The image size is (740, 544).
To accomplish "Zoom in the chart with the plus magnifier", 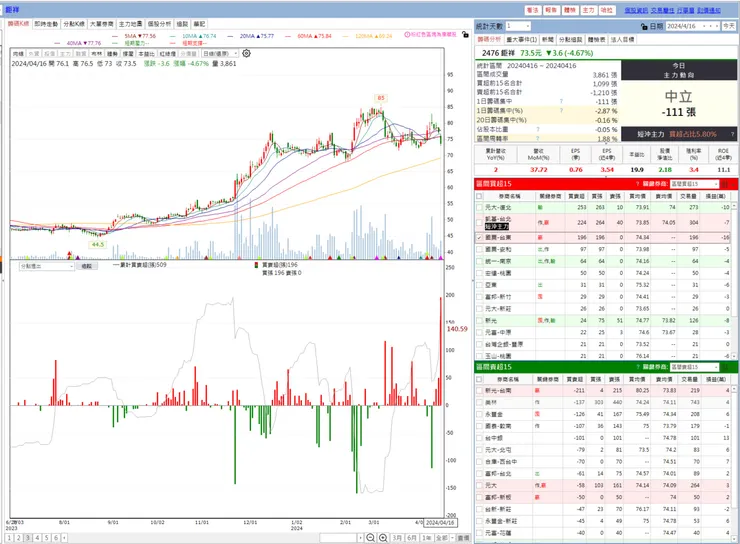I will point(383,538).
